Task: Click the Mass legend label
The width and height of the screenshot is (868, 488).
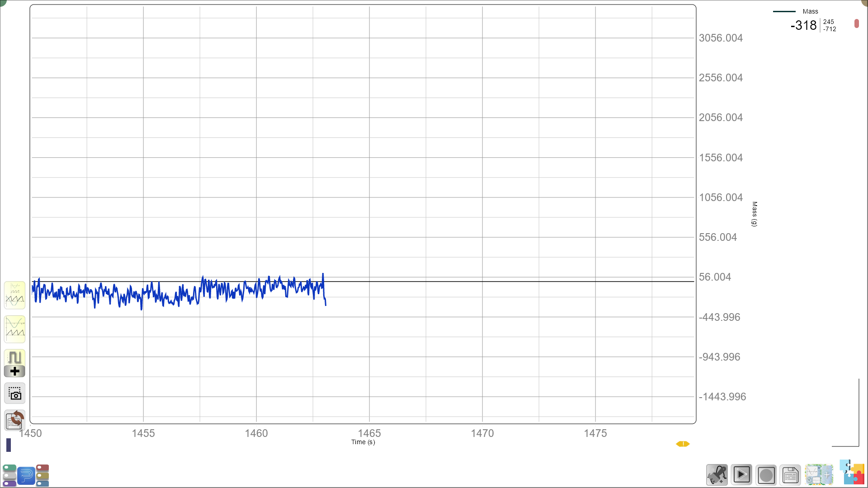Action: (x=810, y=11)
